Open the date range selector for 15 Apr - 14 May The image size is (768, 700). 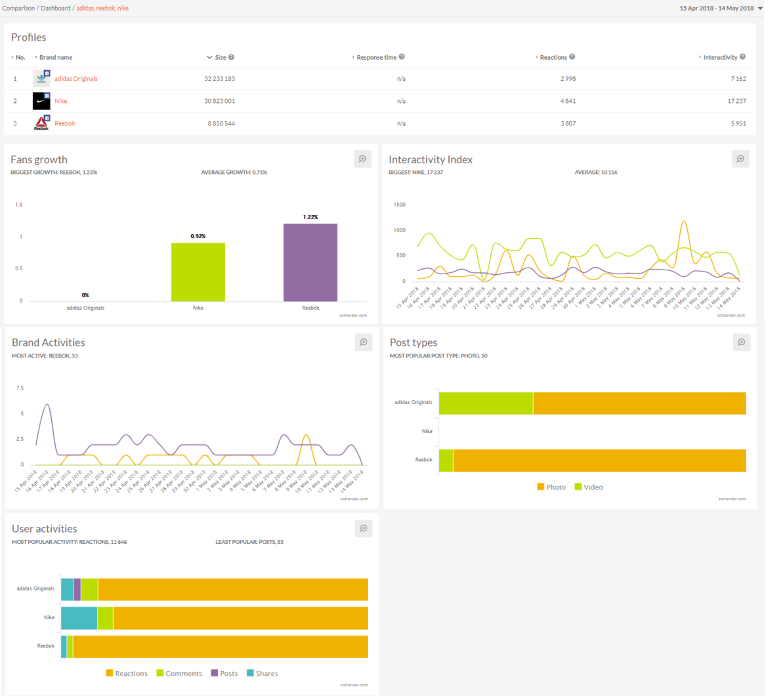pyautogui.click(x=720, y=9)
